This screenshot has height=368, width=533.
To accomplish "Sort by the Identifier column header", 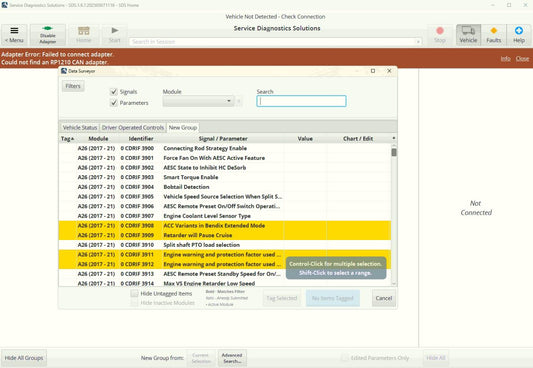I will click(141, 139).
